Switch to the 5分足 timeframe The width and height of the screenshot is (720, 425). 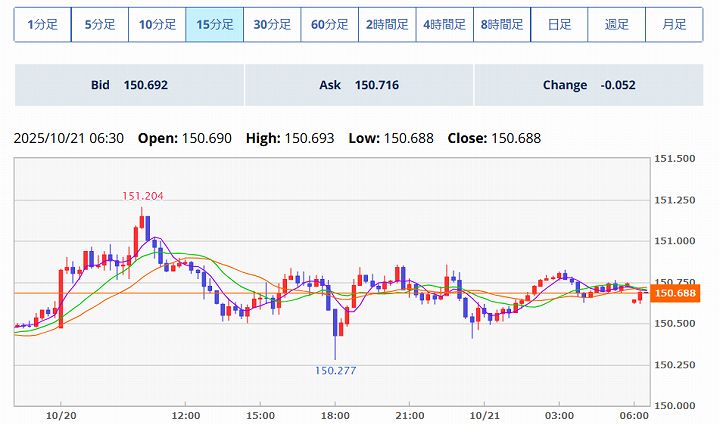point(100,24)
